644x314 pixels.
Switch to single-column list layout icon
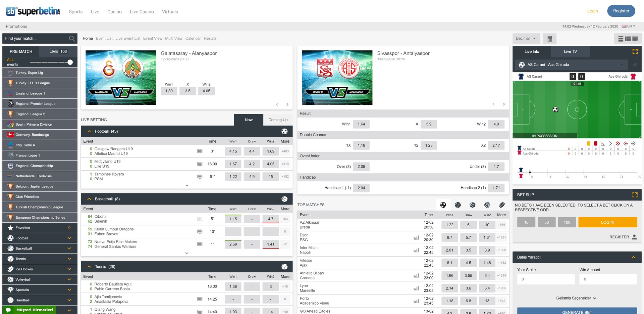[621, 39]
